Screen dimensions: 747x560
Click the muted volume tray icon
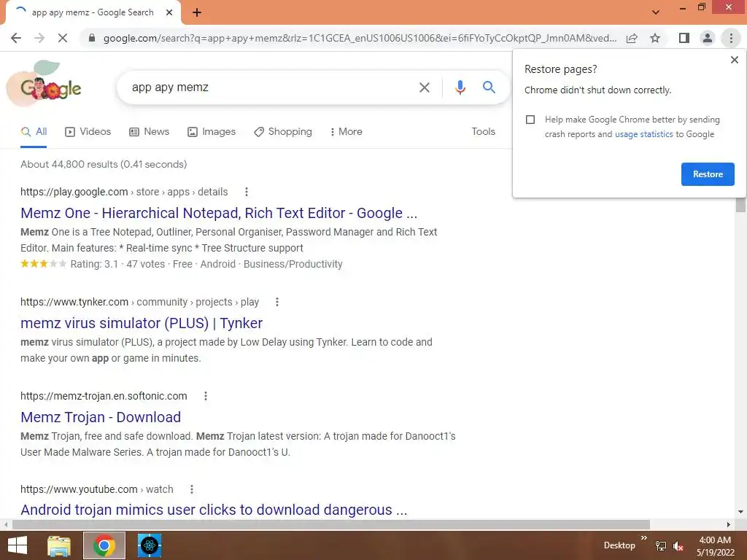coord(678,546)
